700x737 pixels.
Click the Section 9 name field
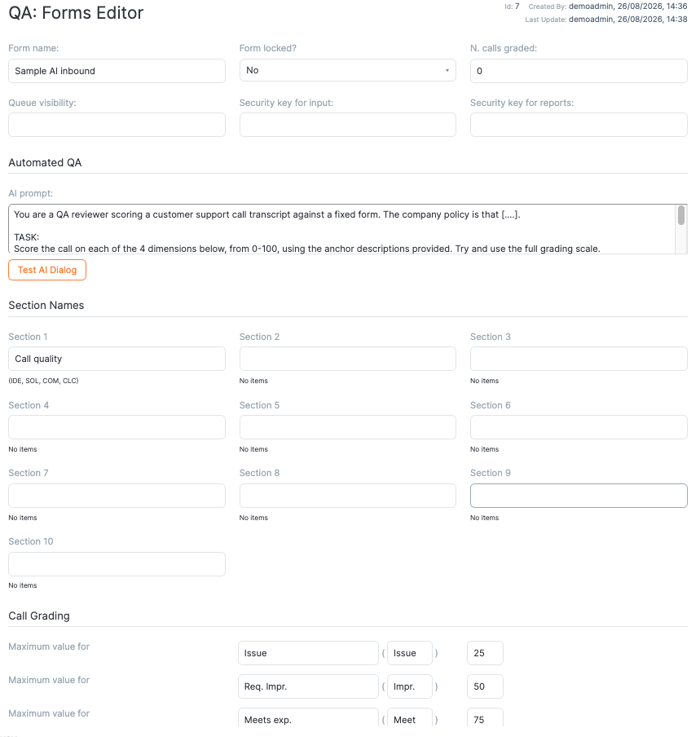pyautogui.click(x=579, y=496)
